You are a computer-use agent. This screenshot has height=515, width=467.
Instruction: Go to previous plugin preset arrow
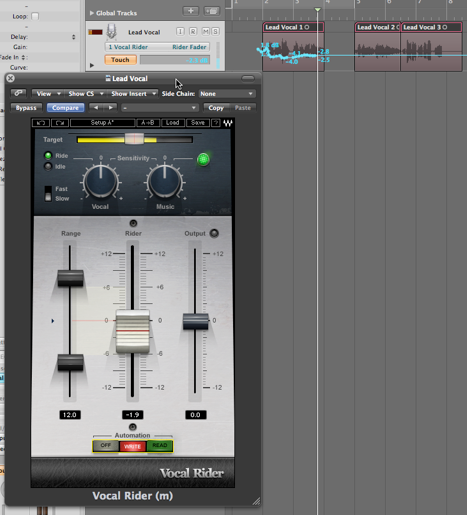coord(96,107)
